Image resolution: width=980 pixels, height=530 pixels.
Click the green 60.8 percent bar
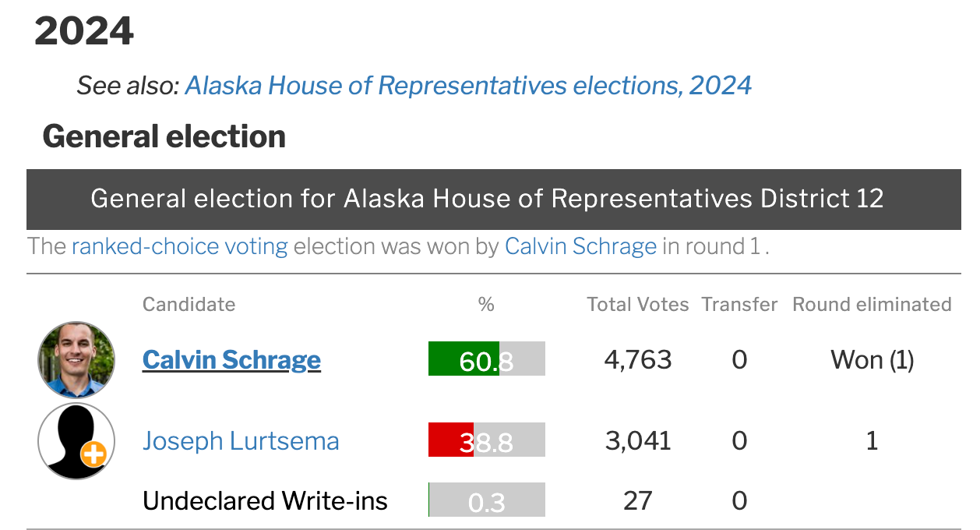coord(487,359)
